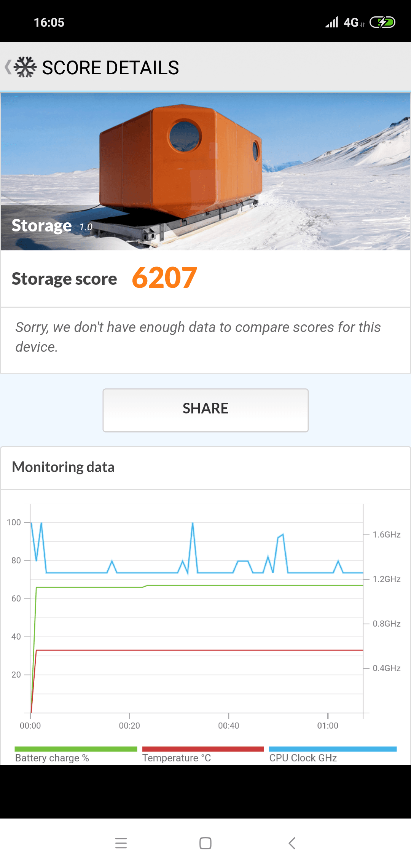
Task: Tap the PCMark snowflake logo icon
Action: 25,67
